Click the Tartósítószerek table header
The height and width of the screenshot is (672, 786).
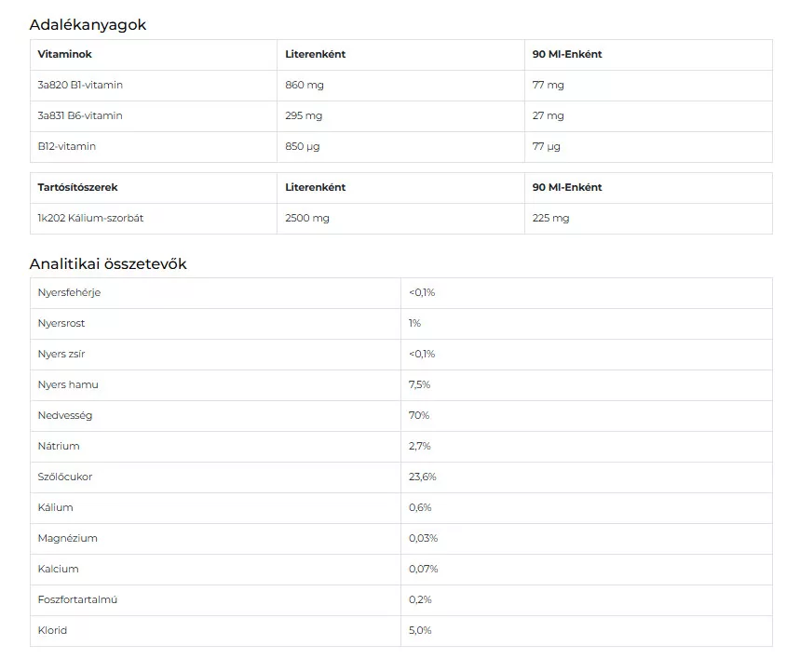coord(78,187)
